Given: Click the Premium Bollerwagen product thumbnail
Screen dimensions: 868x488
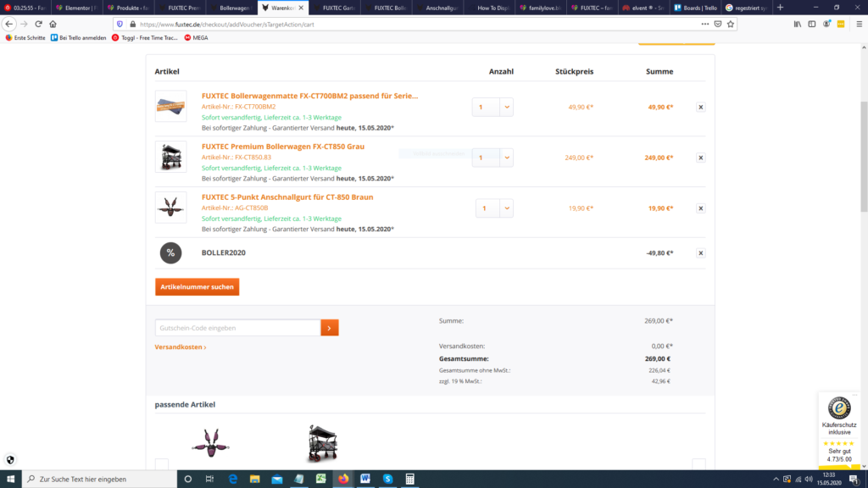Looking at the screenshot, I should click(x=170, y=157).
